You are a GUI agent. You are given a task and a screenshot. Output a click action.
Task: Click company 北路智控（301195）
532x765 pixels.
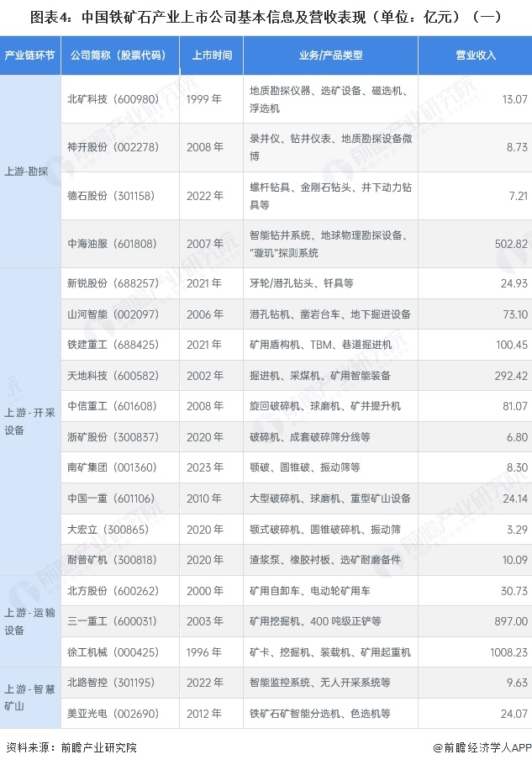click(111, 683)
